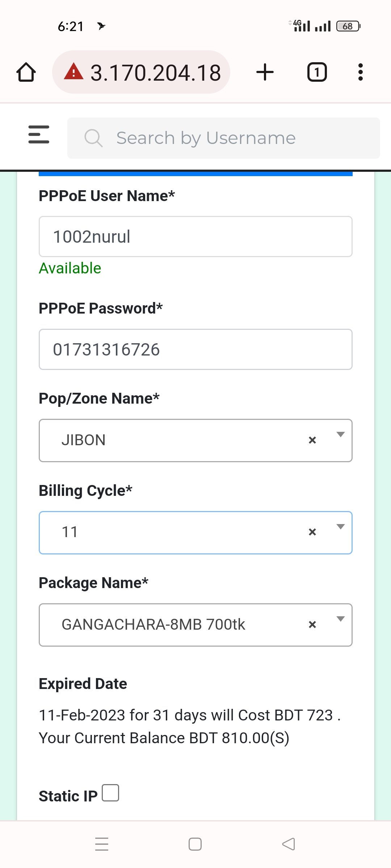Screen dimensions: 391x868
Task: Edit the PPPoE User Name field
Action: 195,237
